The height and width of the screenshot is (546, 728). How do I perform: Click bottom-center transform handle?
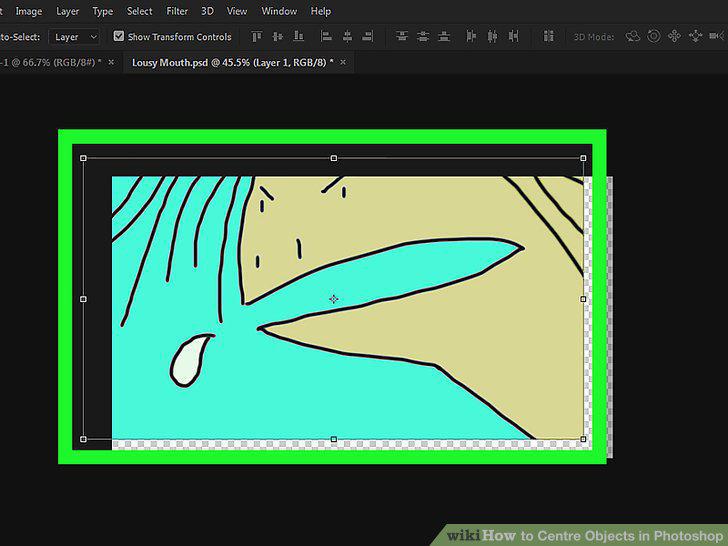click(x=333, y=439)
